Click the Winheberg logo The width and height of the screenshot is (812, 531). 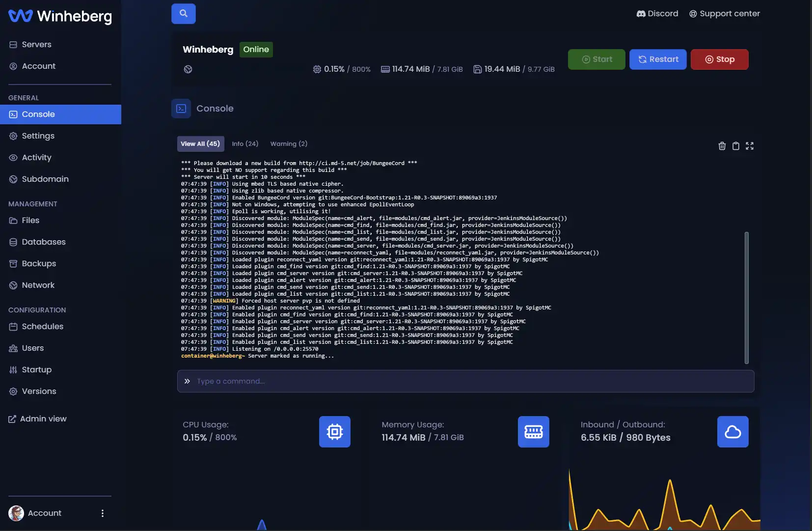[x=60, y=16]
